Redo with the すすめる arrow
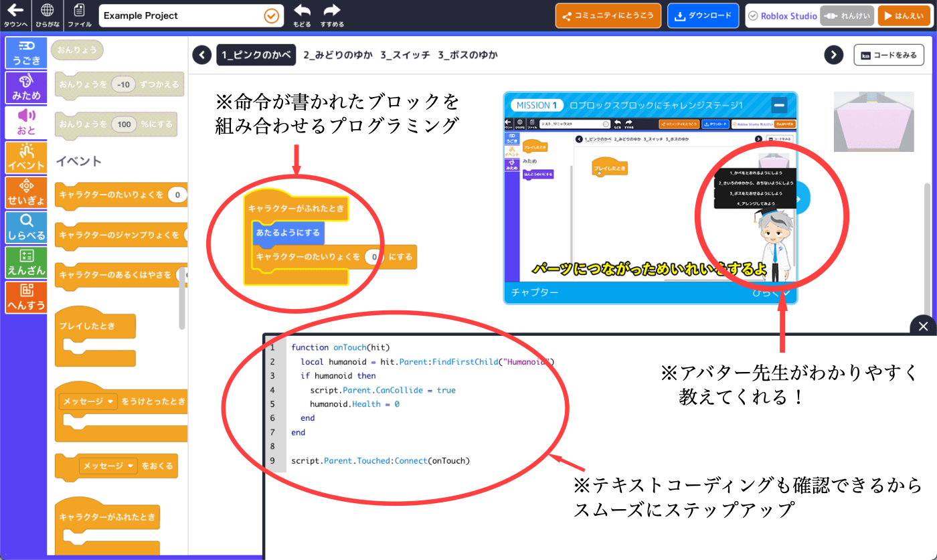The height and width of the screenshot is (560, 937). 332,15
